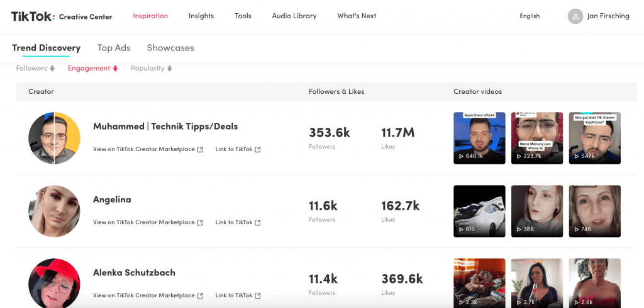The width and height of the screenshot is (644, 308).
Task: Sort creators by Engagement
Action: 93,68
